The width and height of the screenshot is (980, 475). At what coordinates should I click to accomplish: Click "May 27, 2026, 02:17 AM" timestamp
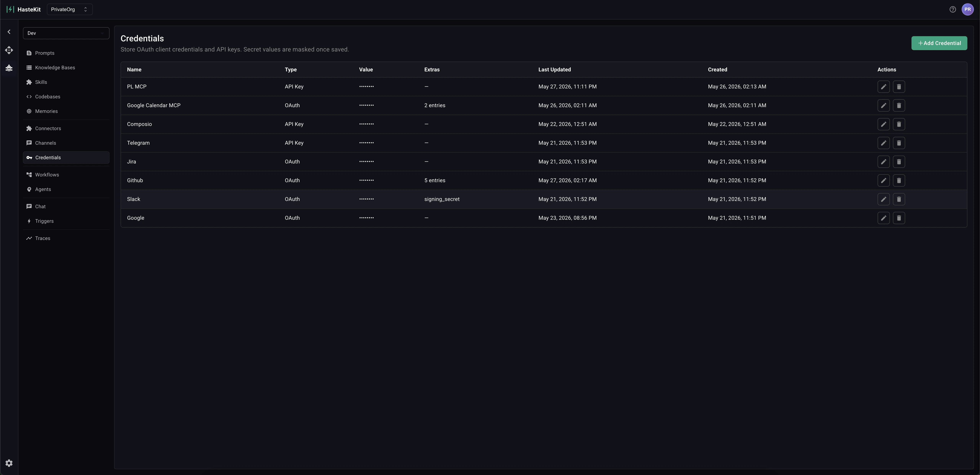(x=568, y=180)
